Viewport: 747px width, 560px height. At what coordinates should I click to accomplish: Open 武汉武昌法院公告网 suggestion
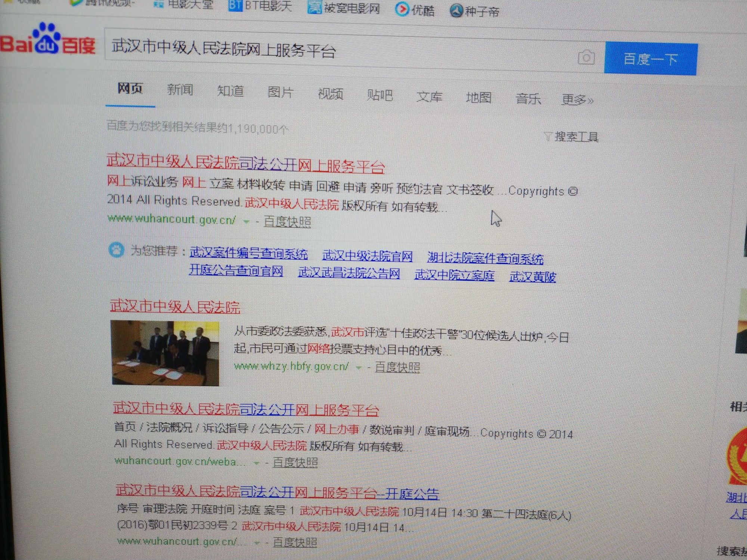pos(349,273)
